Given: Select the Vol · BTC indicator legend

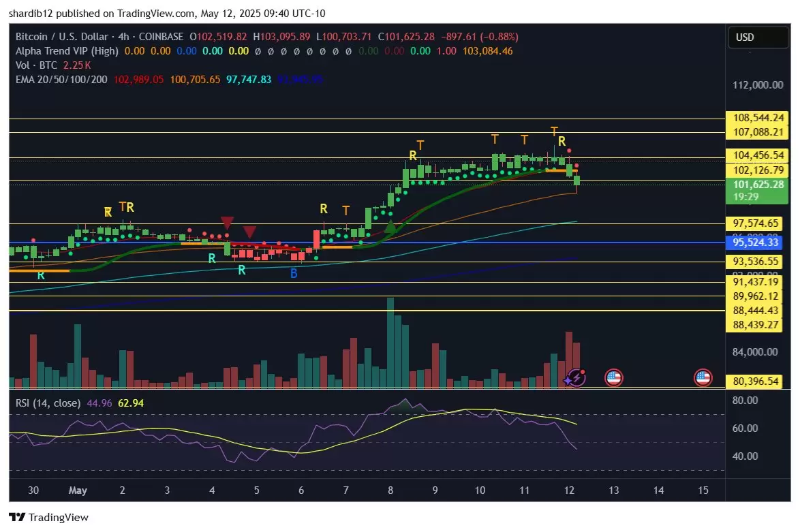Looking at the screenshot, I should [36, 65].
